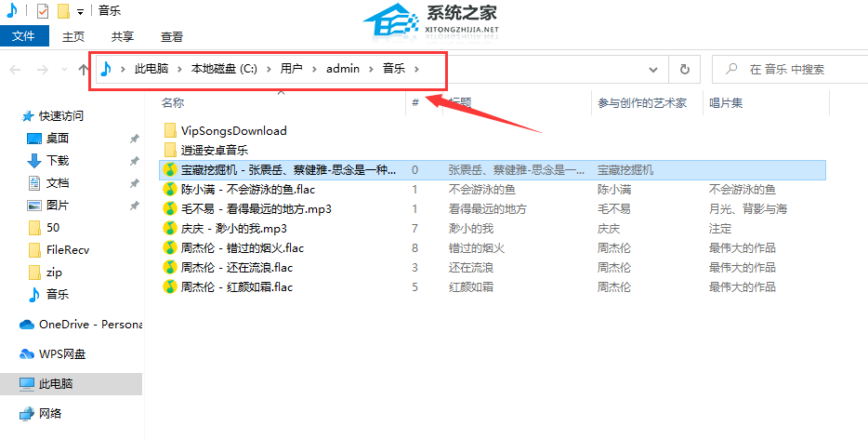Image resolution: width=868 pixels, height=439 pixels.
Task: Select 此电脑 in navigation pane
Action: (71, 383)
